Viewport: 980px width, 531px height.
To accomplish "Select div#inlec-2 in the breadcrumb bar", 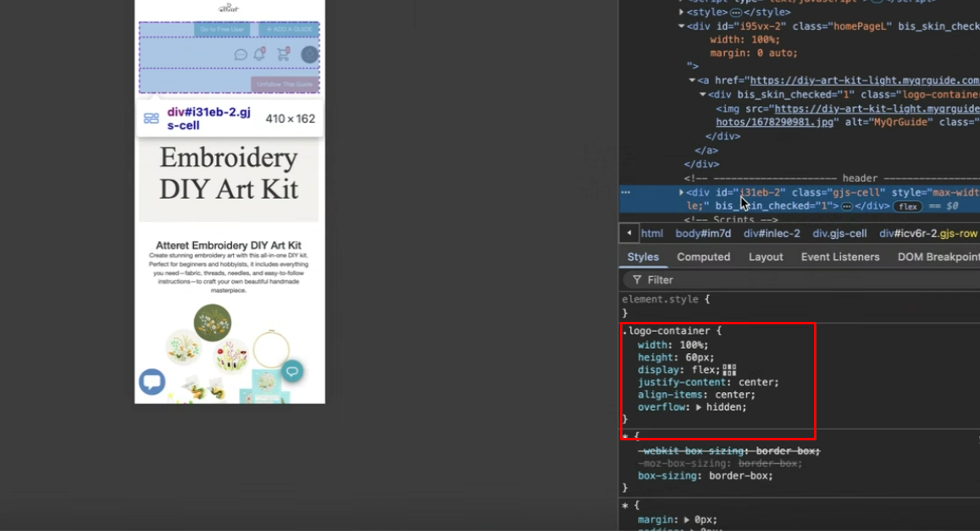I will pyautogui.click(x=772, y=234).
